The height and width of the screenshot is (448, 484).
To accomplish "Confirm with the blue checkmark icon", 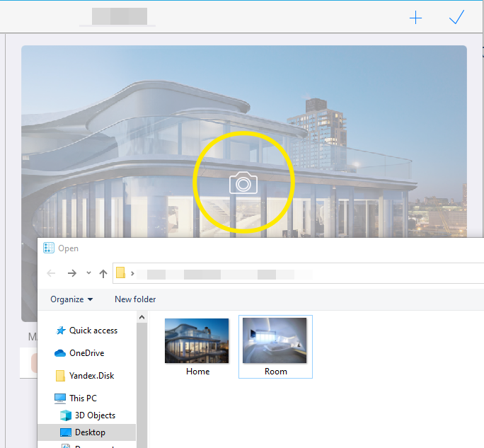I will click(456, 18).
